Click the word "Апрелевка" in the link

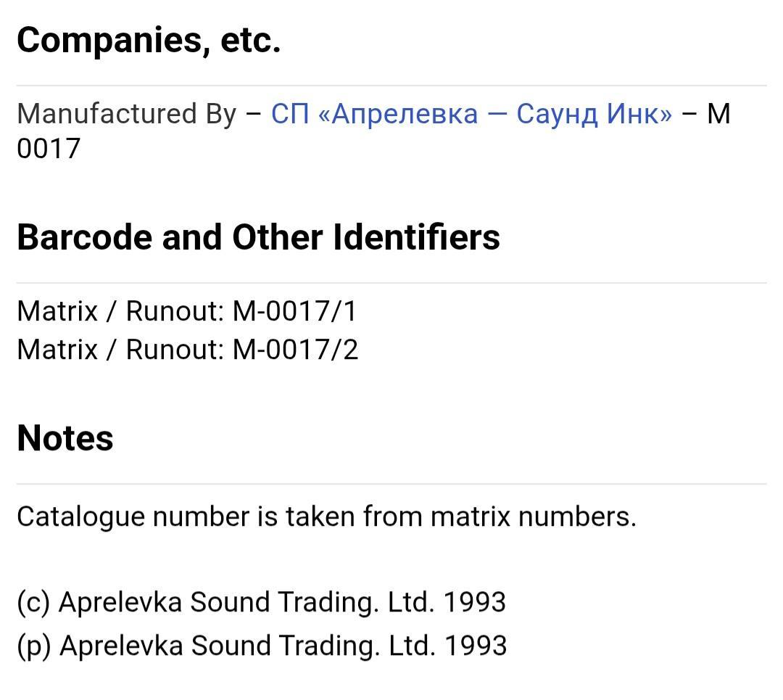point(398,114)
